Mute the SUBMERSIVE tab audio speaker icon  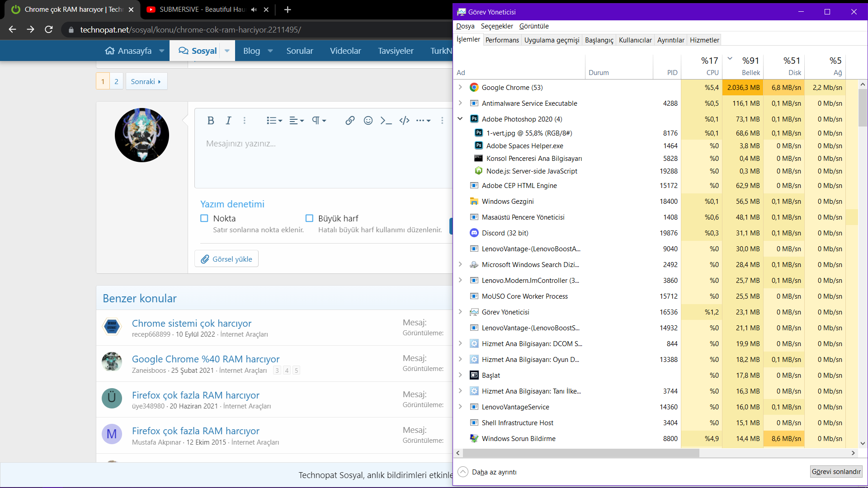(254, 9)
